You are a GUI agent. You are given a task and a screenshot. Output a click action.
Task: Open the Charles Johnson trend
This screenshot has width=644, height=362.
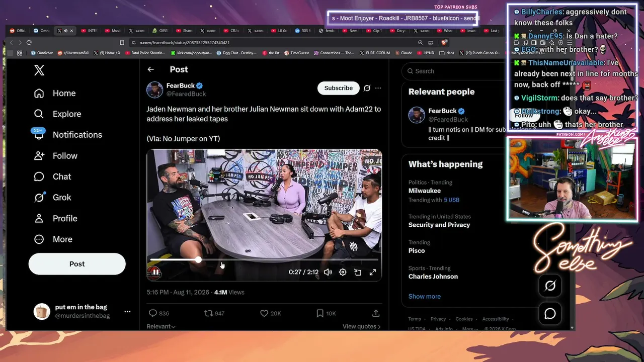pyautogui.click(x=433, y=277)
